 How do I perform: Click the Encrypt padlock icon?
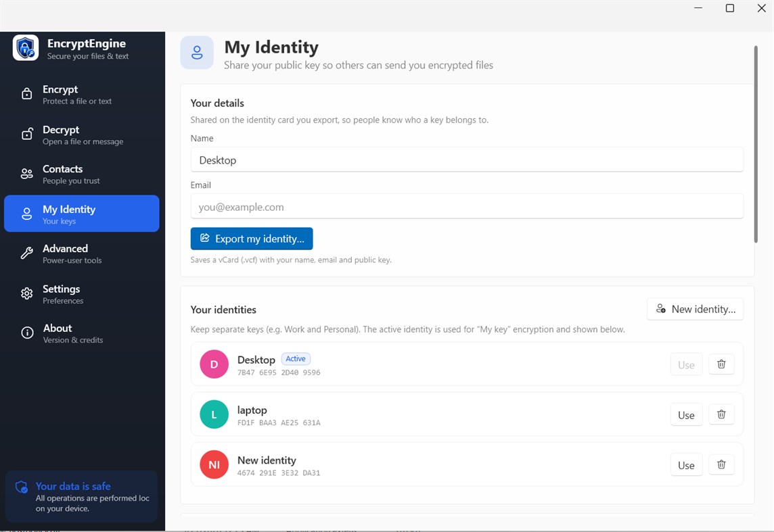[26, 94]
